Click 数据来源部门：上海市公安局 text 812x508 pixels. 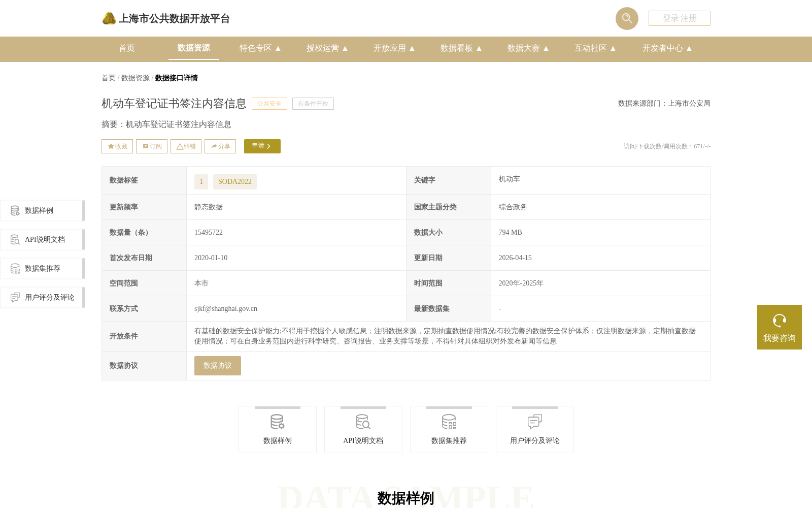click(x=664, y=103)
